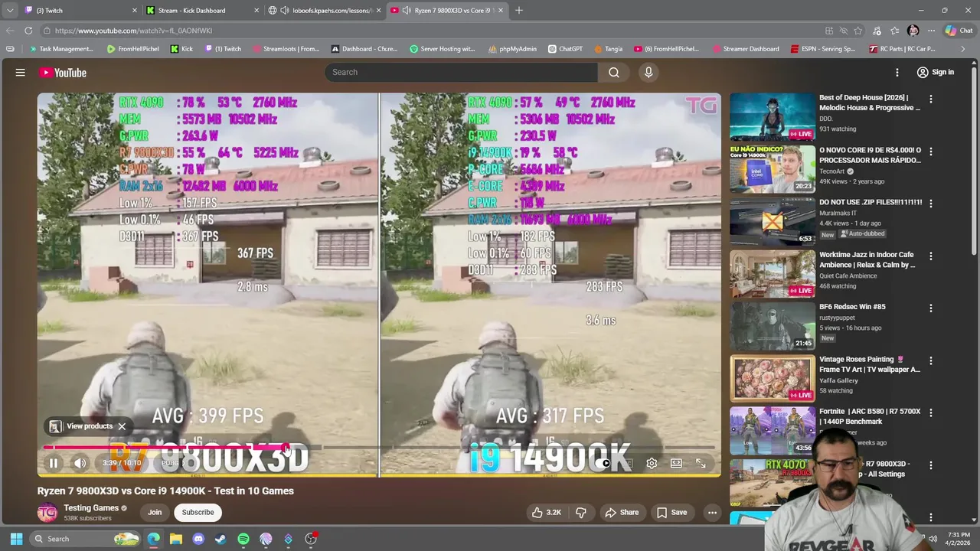Switch to the Stream - Kick Dashboard tab
This screenshot has height=551, width=980.
pyautogui.click(x=203, y=11)
